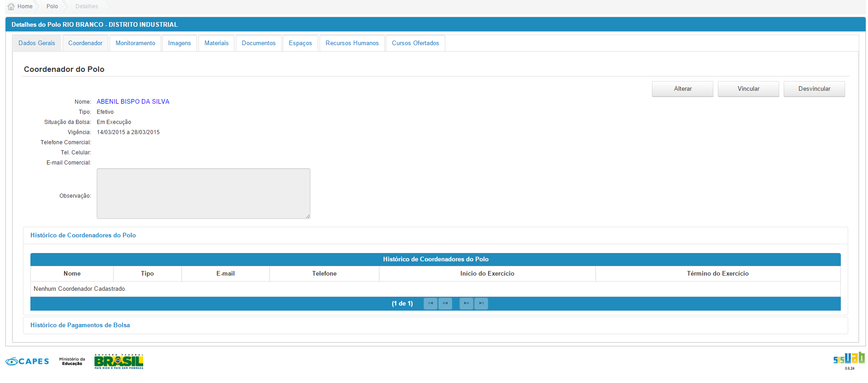The width and height of the screenshot is (868, 383).
Task: Collapse Histórico de Coordenadores do Polo section
Action: [x=83, y=235]
